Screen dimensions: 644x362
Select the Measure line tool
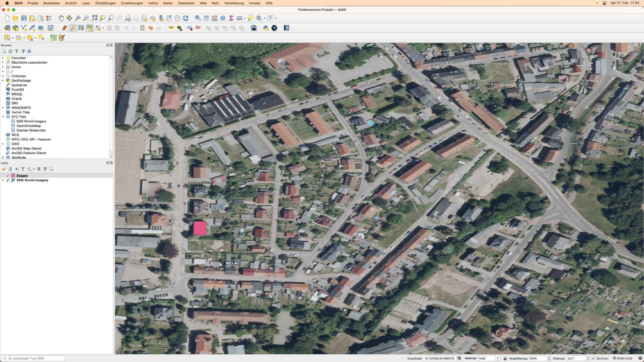pos(239,18)
